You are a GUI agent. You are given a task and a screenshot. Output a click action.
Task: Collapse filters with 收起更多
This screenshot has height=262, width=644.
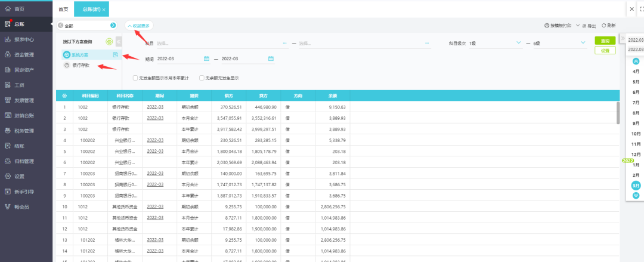[x=139, y=26]
